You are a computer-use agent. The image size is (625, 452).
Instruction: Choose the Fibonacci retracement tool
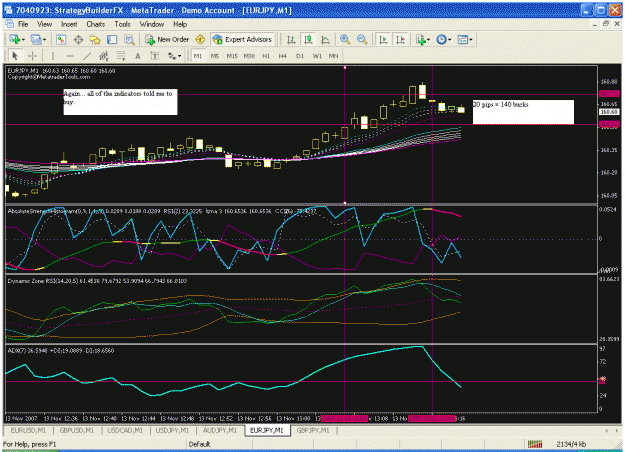pyautogui.click(x=121, y=56)
